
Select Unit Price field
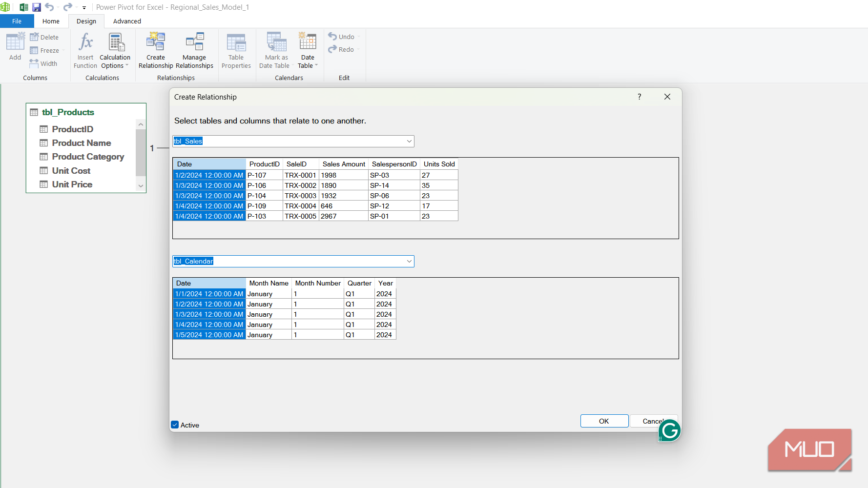click(72, 184)
